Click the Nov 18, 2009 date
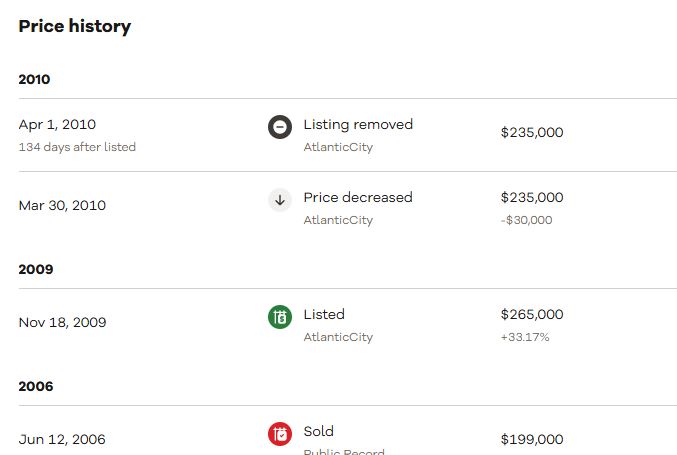Viewport: 677px width, 455px height. point(62,323)
